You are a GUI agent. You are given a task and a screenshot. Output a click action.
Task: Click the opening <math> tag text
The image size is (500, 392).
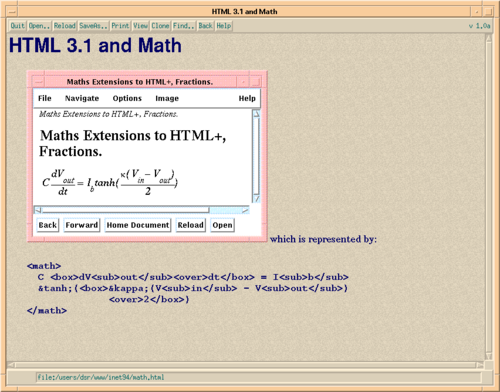click(x=44, y=266)
